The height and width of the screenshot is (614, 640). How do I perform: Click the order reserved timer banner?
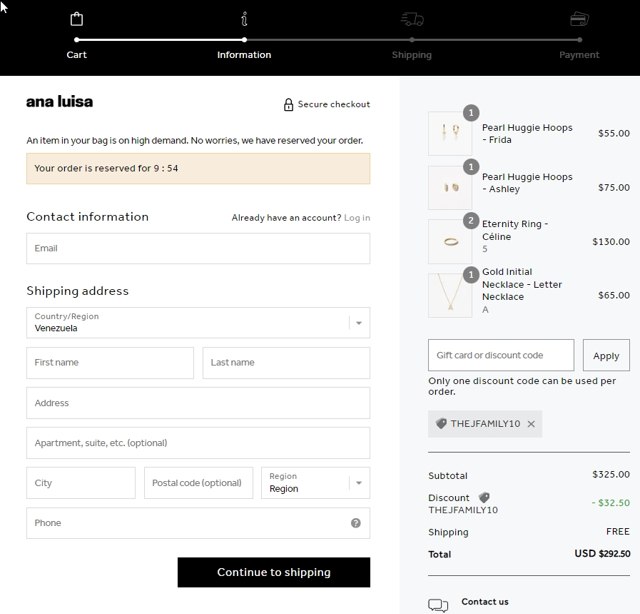click(x=198, y=169)
